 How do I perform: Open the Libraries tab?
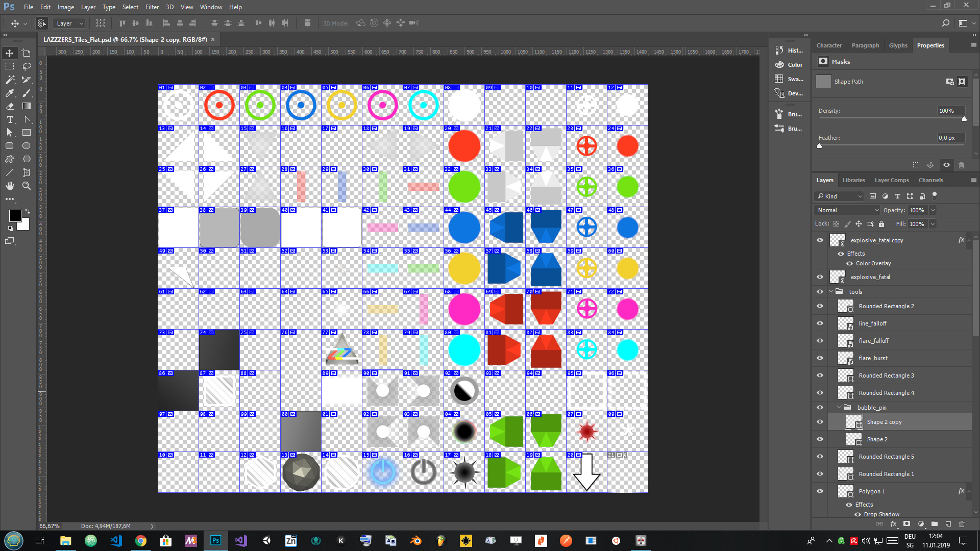click(x=853, y=180)
